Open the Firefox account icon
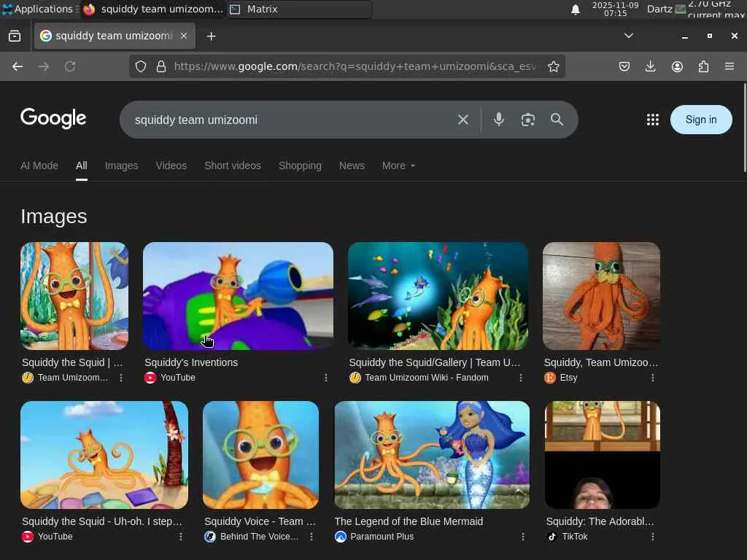 coord(677,66)
